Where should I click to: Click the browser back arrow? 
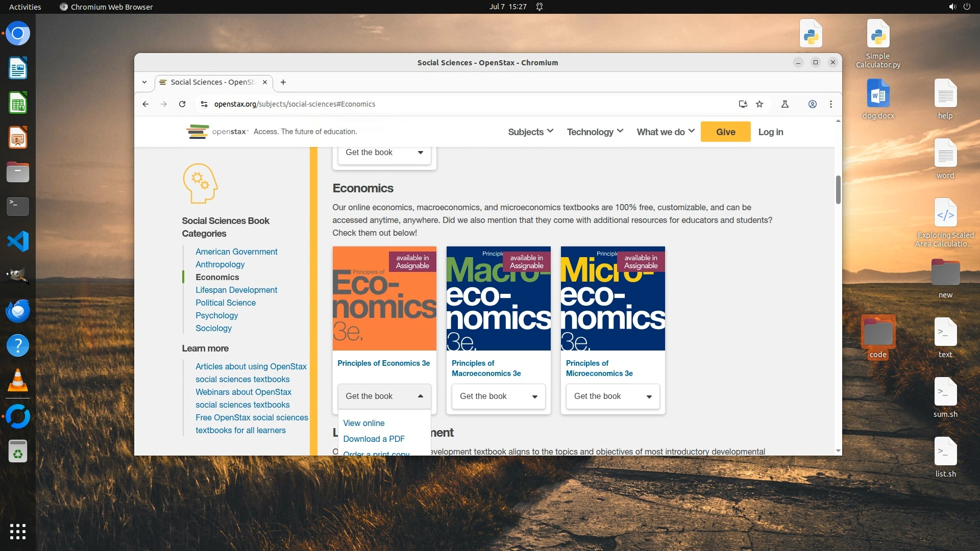[145, 104]
